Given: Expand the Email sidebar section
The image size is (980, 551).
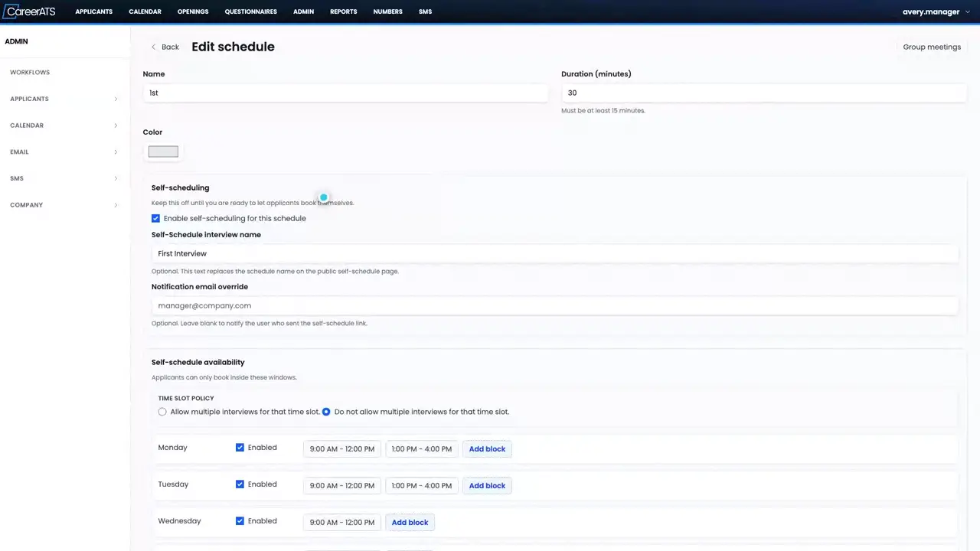Looking at the screenshot, I should [x=64, y=152].
